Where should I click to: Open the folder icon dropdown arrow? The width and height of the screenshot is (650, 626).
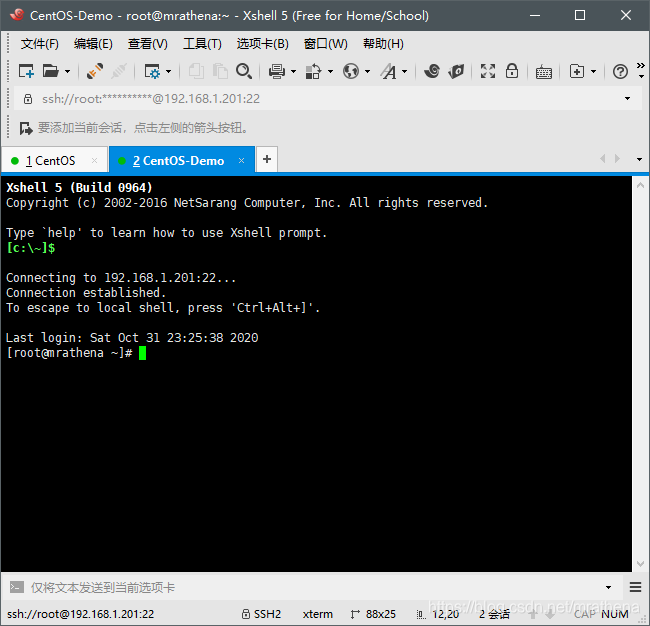tap(68, 72)
